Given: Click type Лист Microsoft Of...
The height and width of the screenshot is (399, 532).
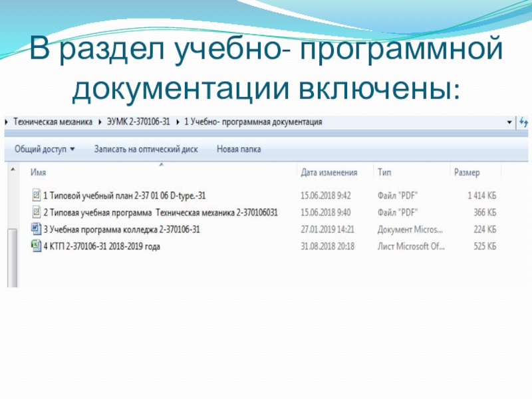Looking at the screenshot, I should 411,246.
